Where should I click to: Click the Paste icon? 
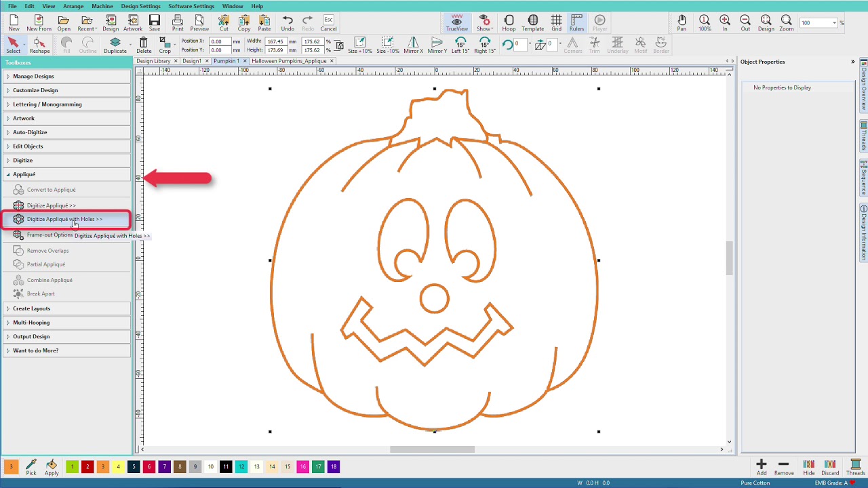pos(264,23)
